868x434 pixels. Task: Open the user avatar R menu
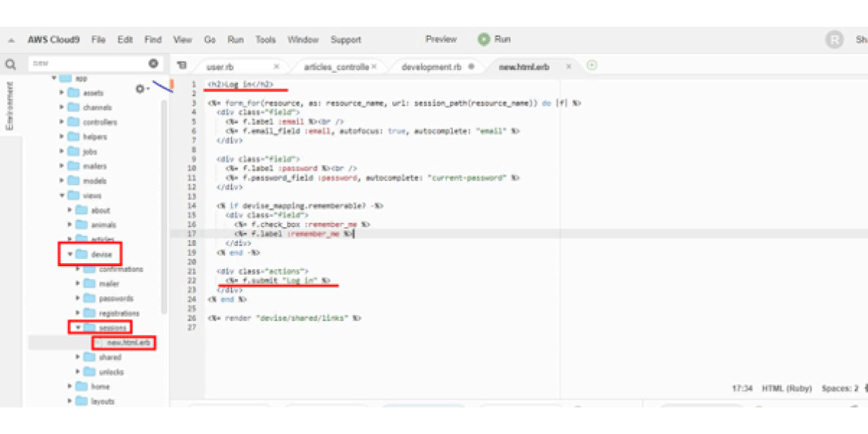[x=834, y=40]
